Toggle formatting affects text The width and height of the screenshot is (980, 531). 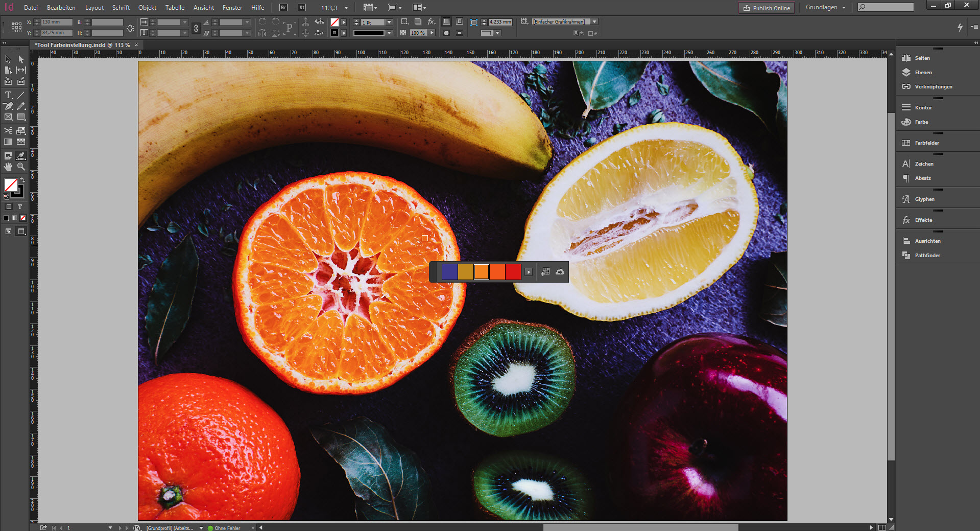20,207
